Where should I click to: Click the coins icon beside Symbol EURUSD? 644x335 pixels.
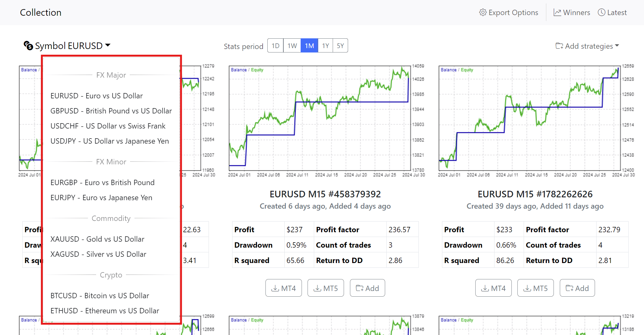coord(29,46)
